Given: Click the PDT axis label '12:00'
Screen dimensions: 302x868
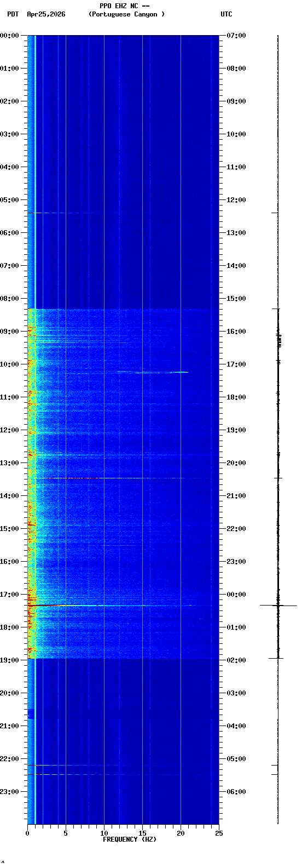Looking at the screenshot, I should 9,430.
